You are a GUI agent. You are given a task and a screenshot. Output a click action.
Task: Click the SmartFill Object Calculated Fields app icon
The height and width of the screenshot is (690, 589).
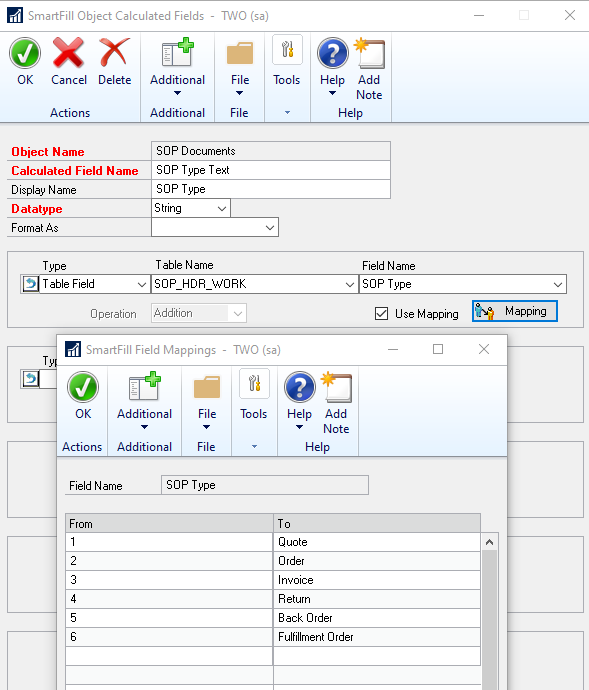click(x=15, y=15)
